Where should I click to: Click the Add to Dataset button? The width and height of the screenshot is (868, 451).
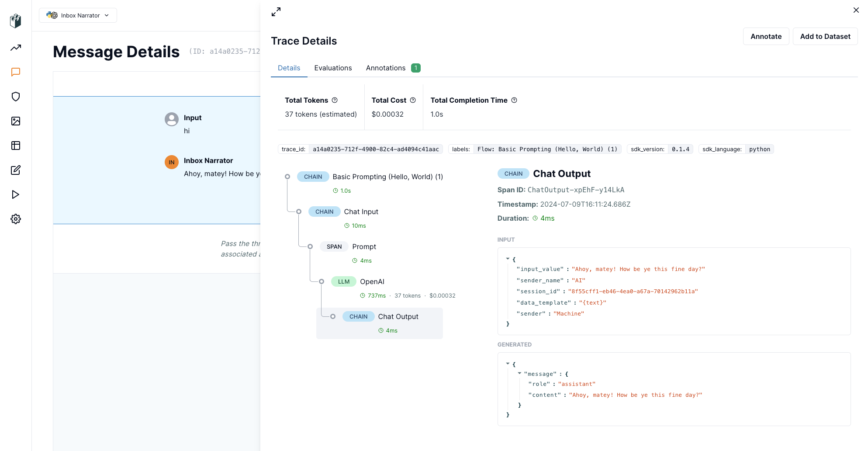pos(825,36)
